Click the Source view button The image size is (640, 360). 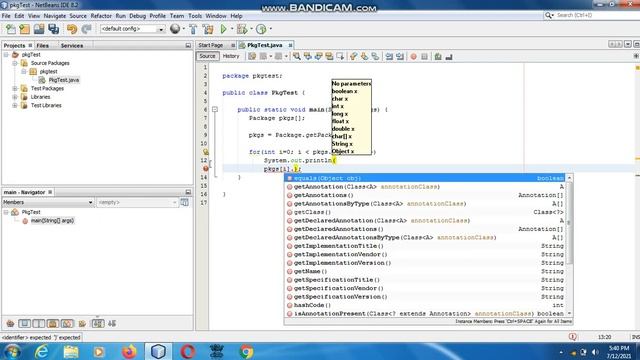pos(207,56)
